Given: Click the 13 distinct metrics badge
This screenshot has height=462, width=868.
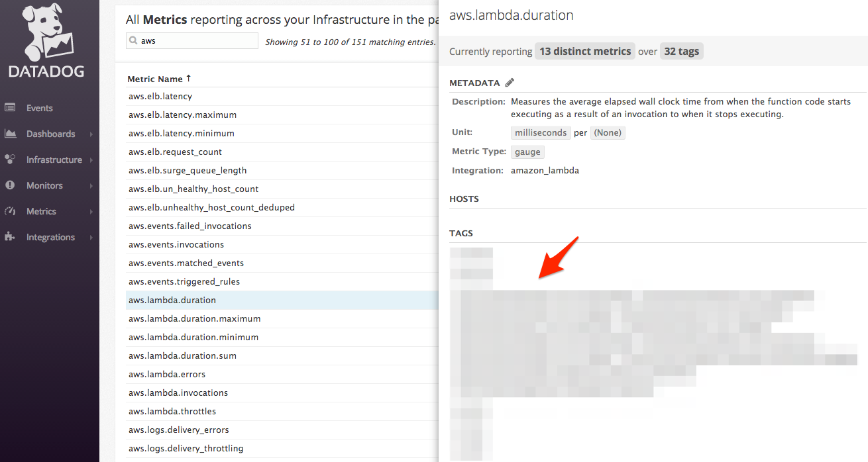Looking at the screenshot, I should (585, 52).
